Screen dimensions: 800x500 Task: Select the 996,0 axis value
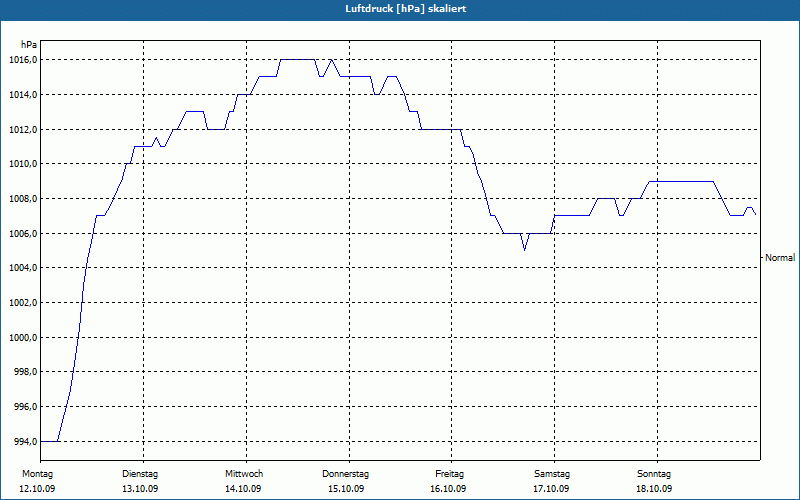(25, 407)
